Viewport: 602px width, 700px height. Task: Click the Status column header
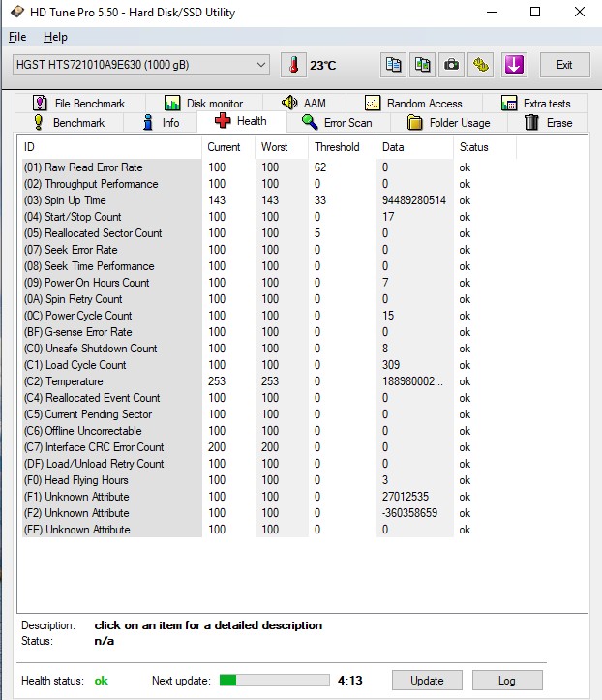(485, 147)
